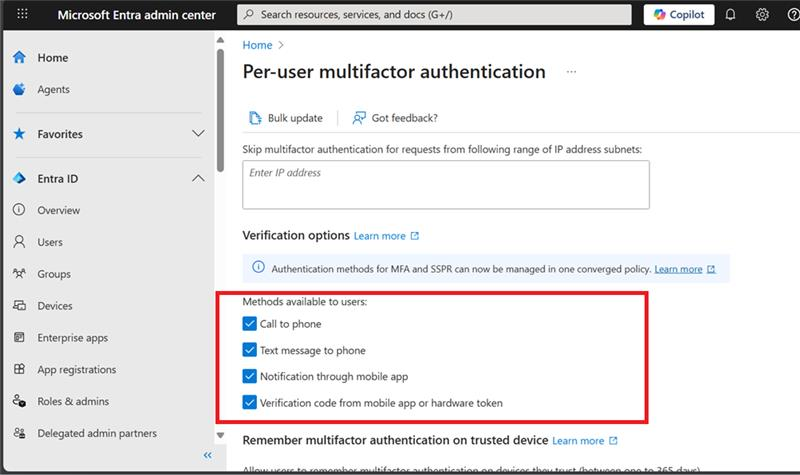Open the help question mark icon

point(793,15)
